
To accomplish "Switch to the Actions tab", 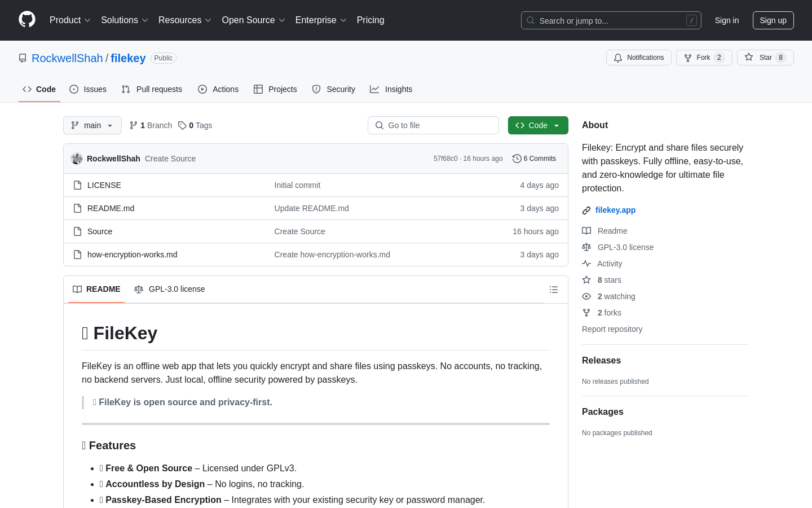I will tap(218, 89).
